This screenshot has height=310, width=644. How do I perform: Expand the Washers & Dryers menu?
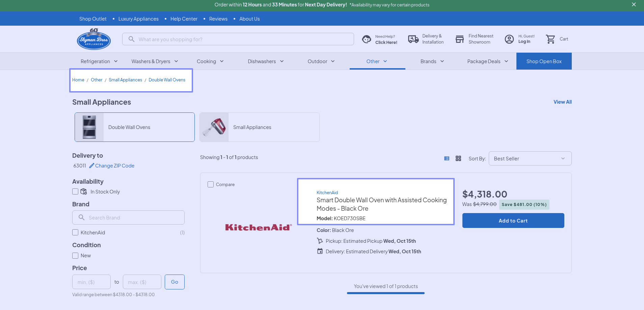pyautogui.click(x=155, y=61)
